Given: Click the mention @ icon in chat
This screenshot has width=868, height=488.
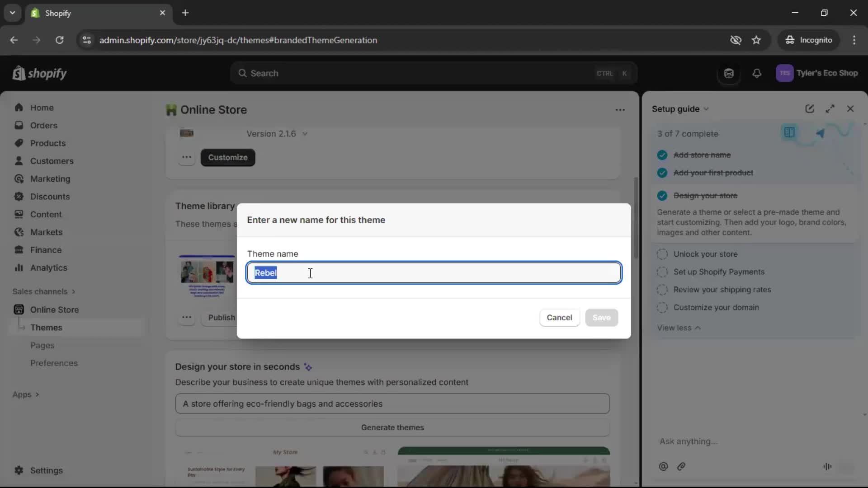Looking at the screenshot, I should pos(663,467).
